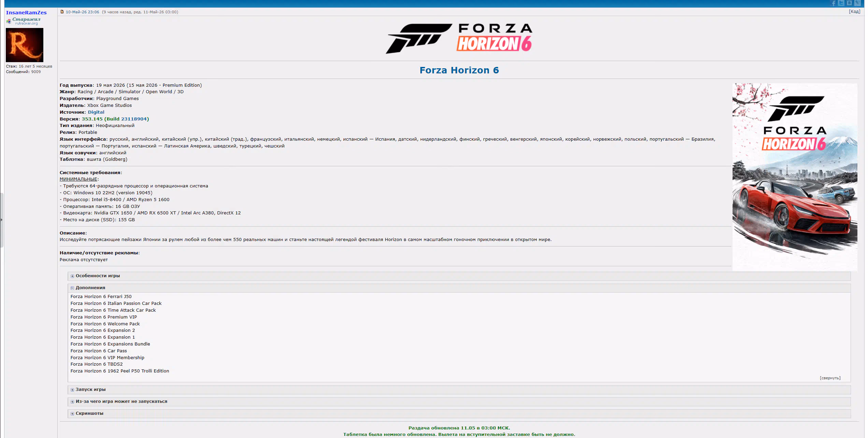The height and width of the screenshot is (438, 868).
Task: Open the side panel arrow at left edge
Action: coord(2,220)
